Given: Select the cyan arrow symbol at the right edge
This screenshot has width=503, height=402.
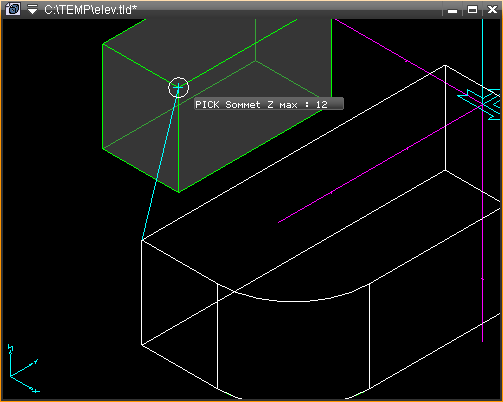Looking at the screenshot, I should pyautogui.click(x=481, y=103).
